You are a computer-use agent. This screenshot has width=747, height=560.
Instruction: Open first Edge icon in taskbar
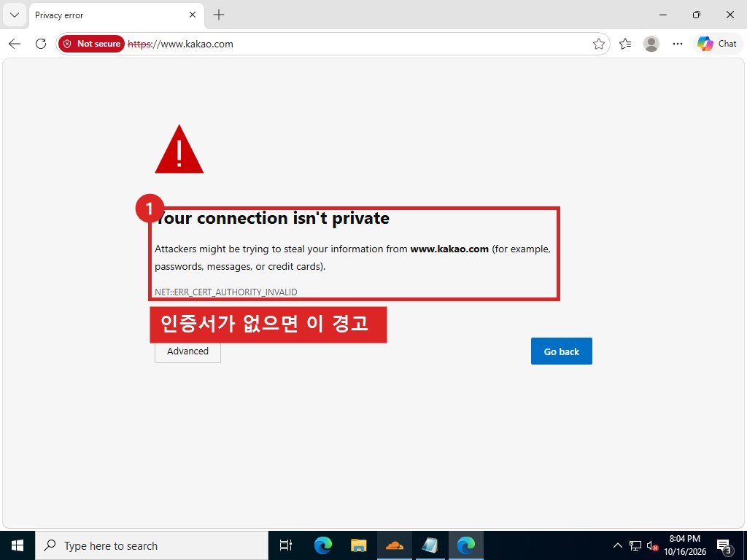coord(322,545)
